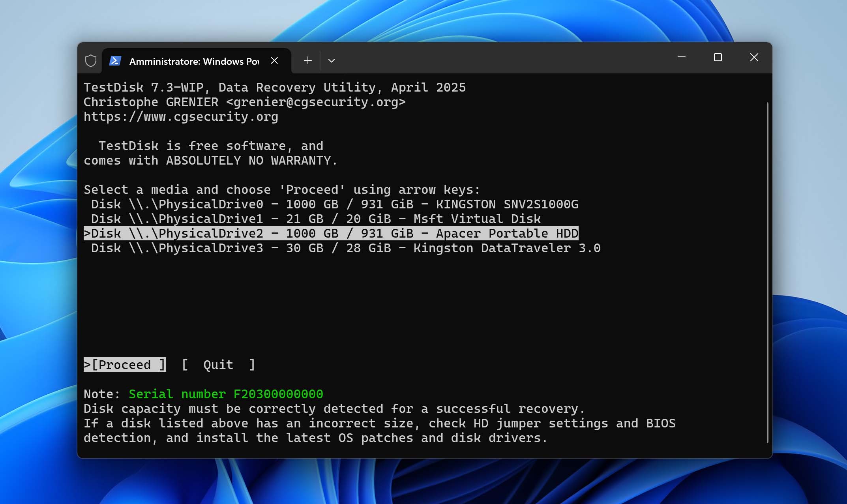847x504 pixels.
Task: Click the shield icon in the title bar
Action: [x=91, y=61]
